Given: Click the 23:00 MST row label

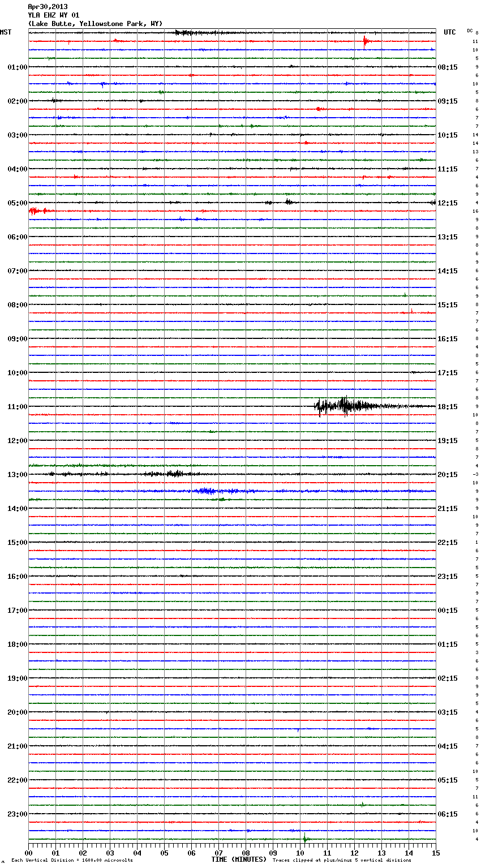Looking at the screenshot, I should point(18,814).
